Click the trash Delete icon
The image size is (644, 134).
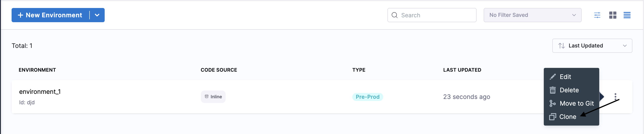coord(552,90)
